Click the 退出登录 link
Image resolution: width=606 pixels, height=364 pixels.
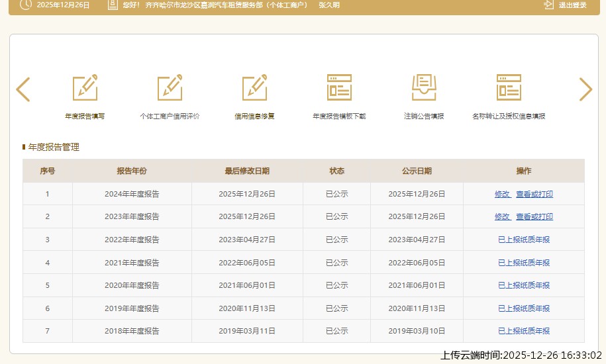[x=572, y=5]
